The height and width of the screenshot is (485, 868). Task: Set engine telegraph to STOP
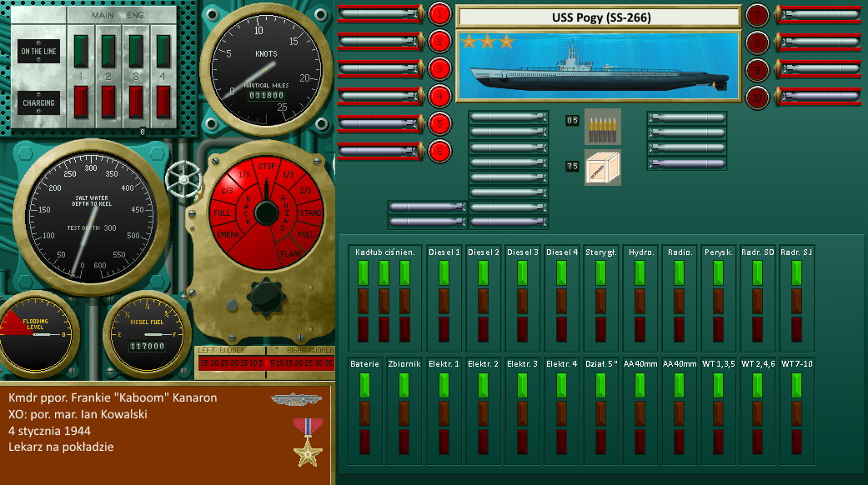267,166
